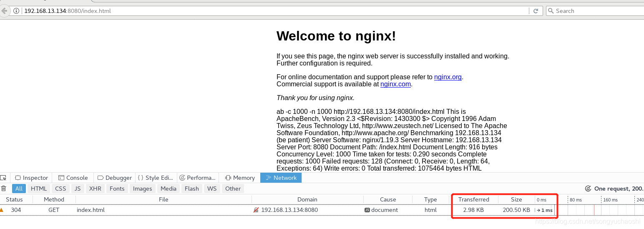This screenshot has height=229, width=644.
Task: Click the GET method cell
Action: coord(54,210)
